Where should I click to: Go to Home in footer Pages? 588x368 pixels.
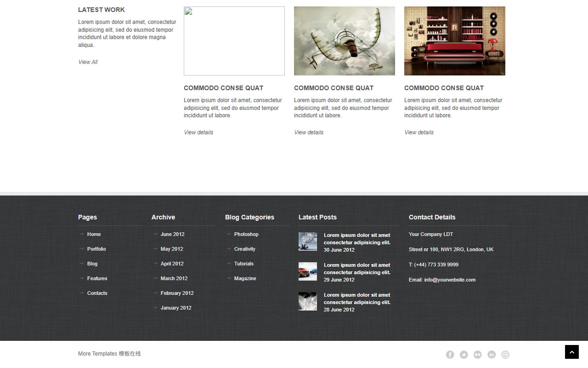pos(94,234)
